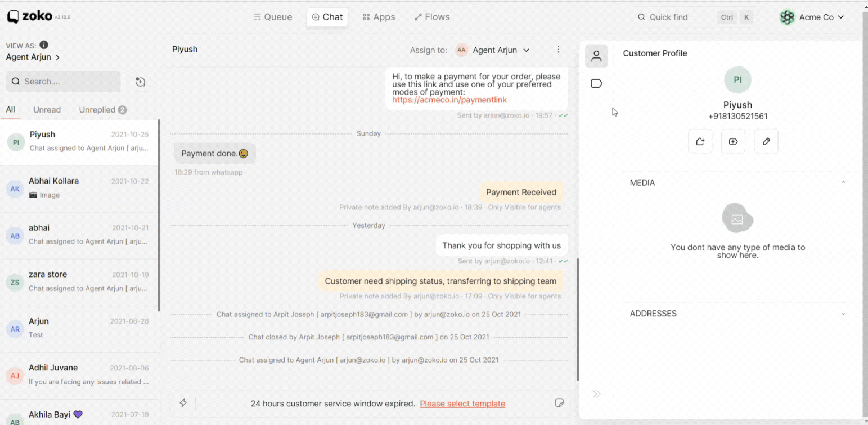Open the Adhil Juvane conversation
The height and width of the screenshot is (425, 868).
point(79,375)
